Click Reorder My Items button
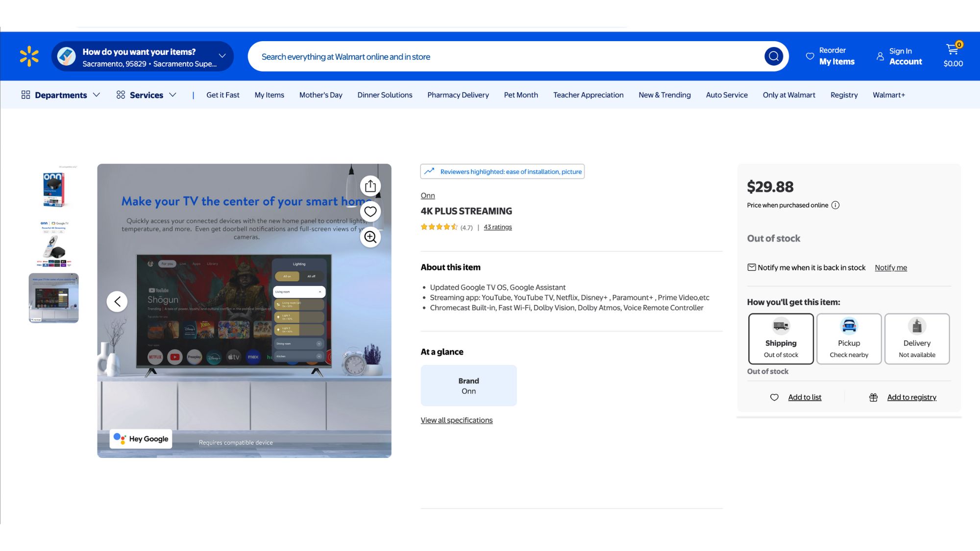The height and width of the screenshot is (551, 980). click(831, 56)
